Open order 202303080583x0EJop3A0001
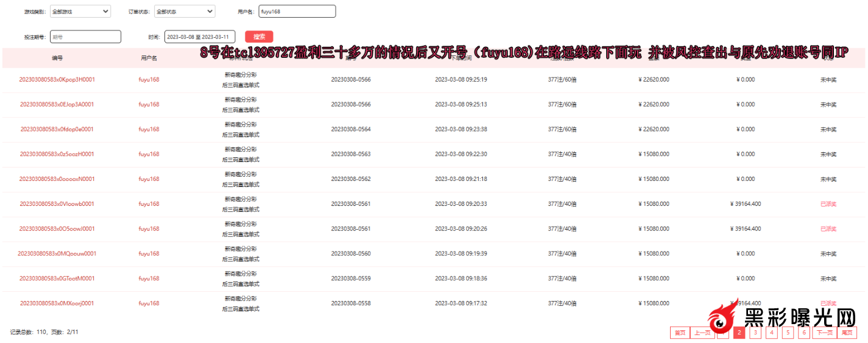Screen dimensions: 868x343 (57, 105)
